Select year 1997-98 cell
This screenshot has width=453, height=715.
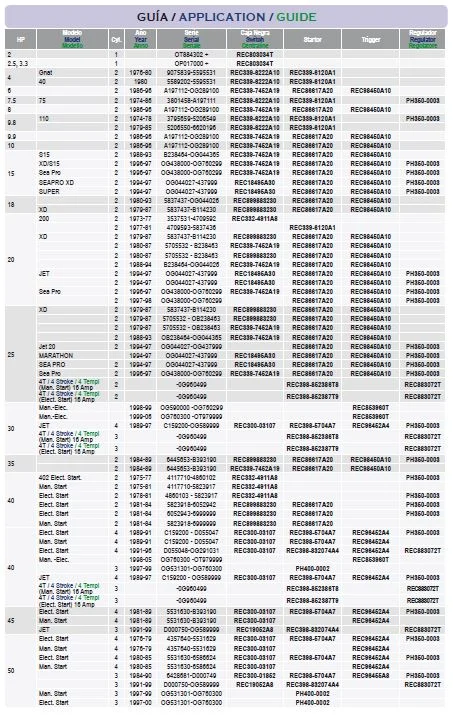[x=141, y=301]
